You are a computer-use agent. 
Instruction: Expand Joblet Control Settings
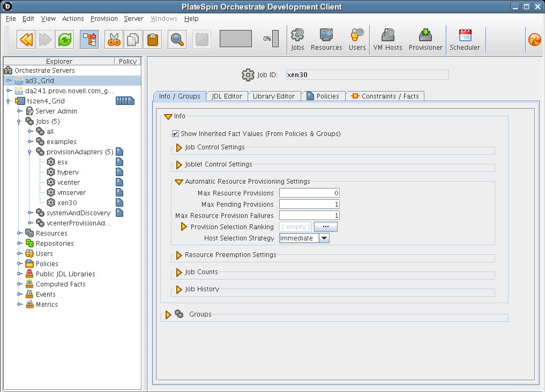[x=179, y=164]
